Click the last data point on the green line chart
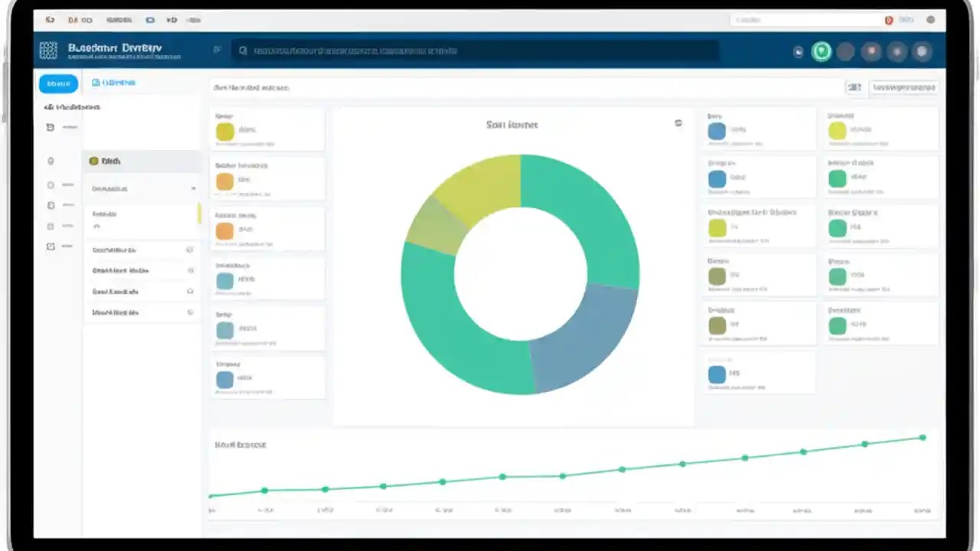The width and height of the screenshot is (980, 551). pyautogui.click(x=923, y=438)
